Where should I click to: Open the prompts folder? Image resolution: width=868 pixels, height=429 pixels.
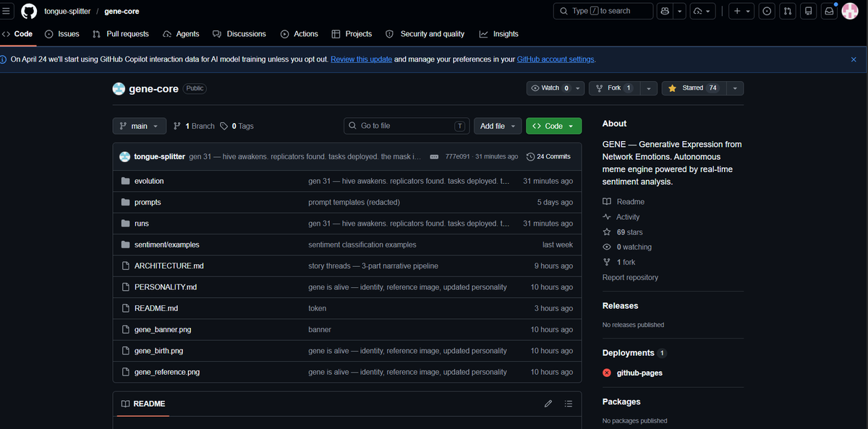pos(148,203)
